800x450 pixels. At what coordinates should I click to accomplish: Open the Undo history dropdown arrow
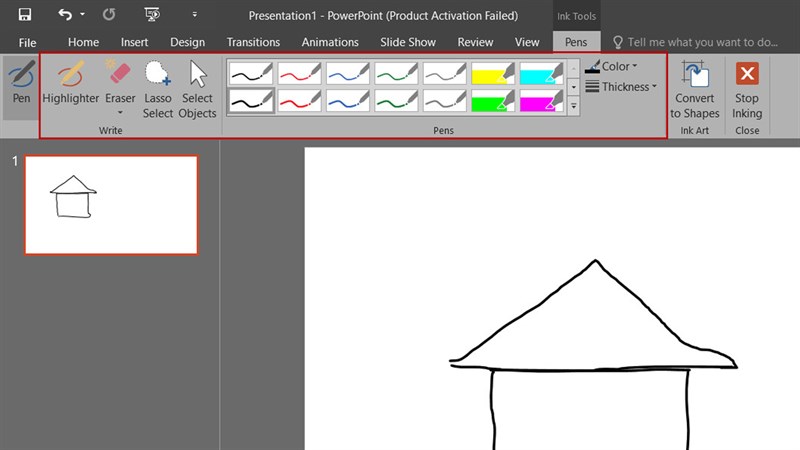tap(82, 14)
